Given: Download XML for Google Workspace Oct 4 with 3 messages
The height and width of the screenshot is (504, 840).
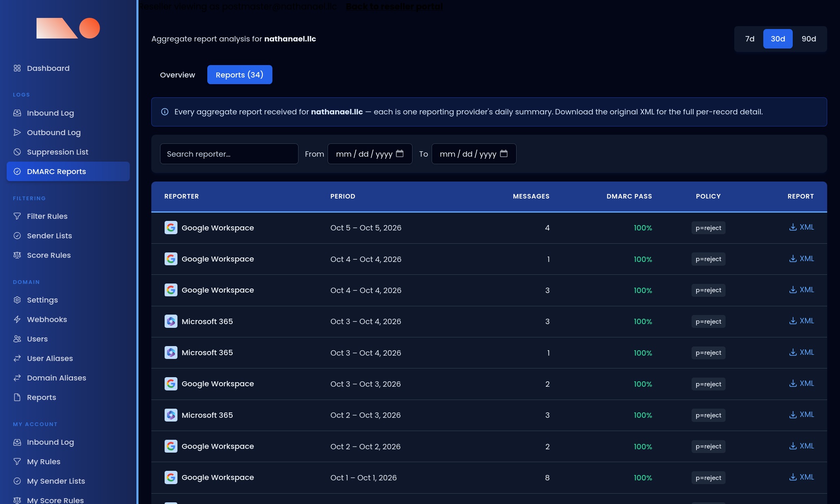Looking at the screenshot, I should tap(801, 290).
